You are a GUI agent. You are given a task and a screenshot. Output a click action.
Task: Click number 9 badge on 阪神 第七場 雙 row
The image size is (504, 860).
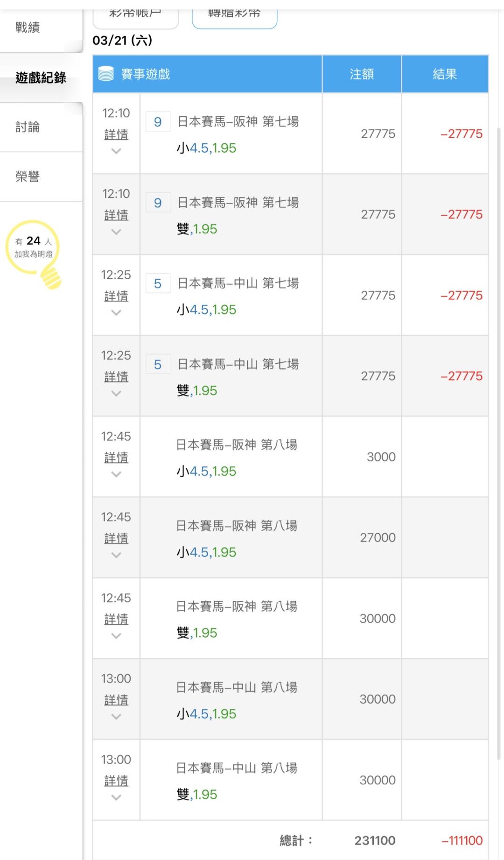click(158, 203)
